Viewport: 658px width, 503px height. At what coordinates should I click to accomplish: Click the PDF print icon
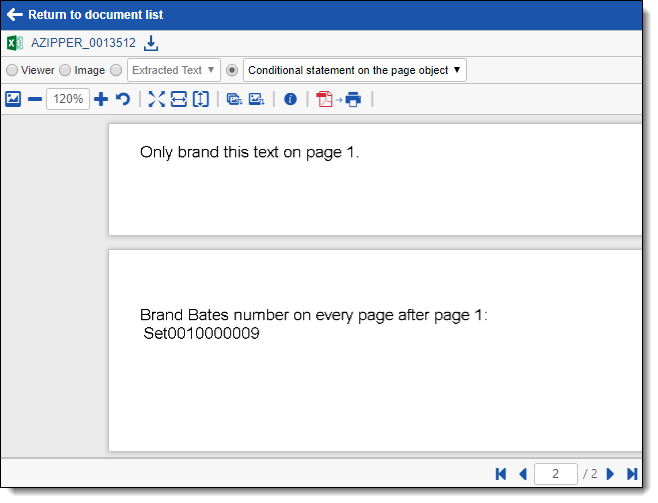[x=338, y=99]
